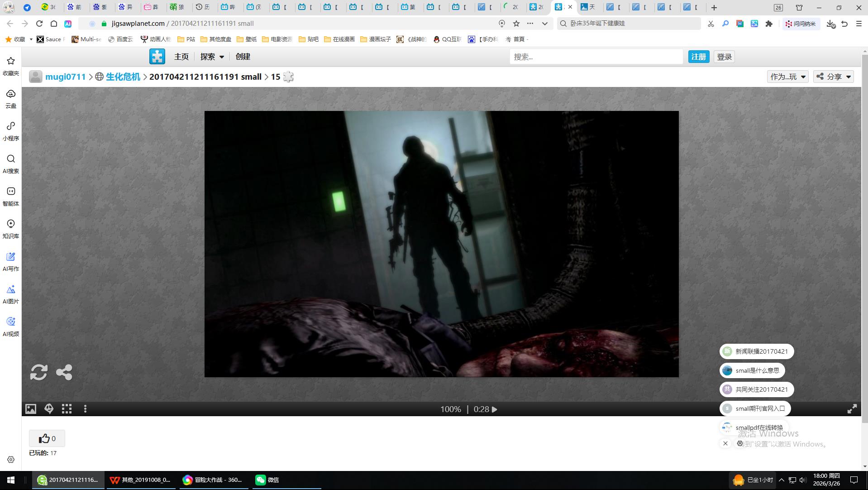Bookmark this page with the star icon
868x490 pixels.
[516, 24]
